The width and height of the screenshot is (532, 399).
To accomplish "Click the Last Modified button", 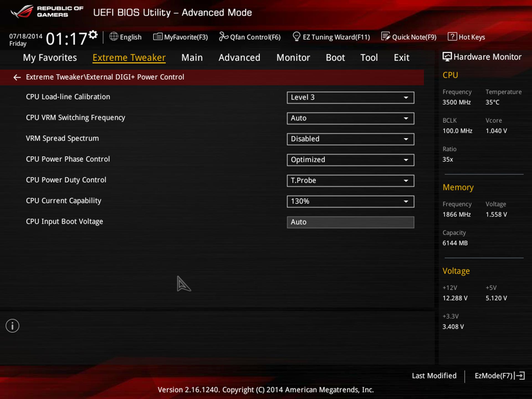I will (x=434, y=376).
